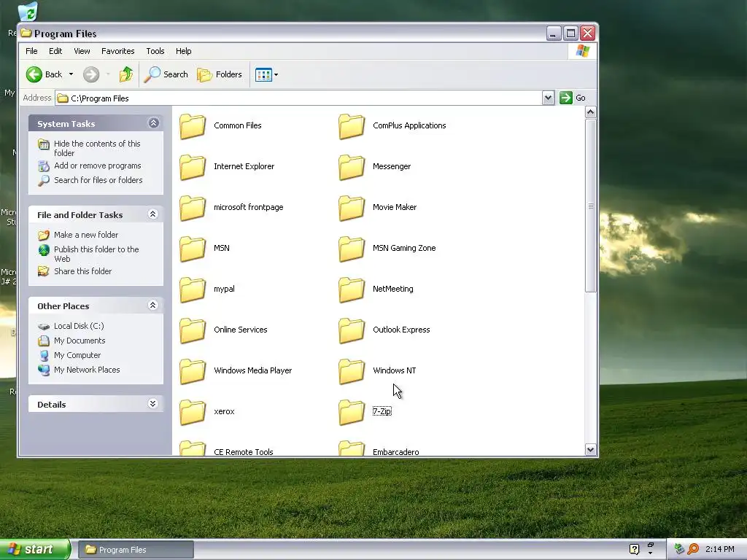Expand the Address bar dropdown

(x=548, y=98)
